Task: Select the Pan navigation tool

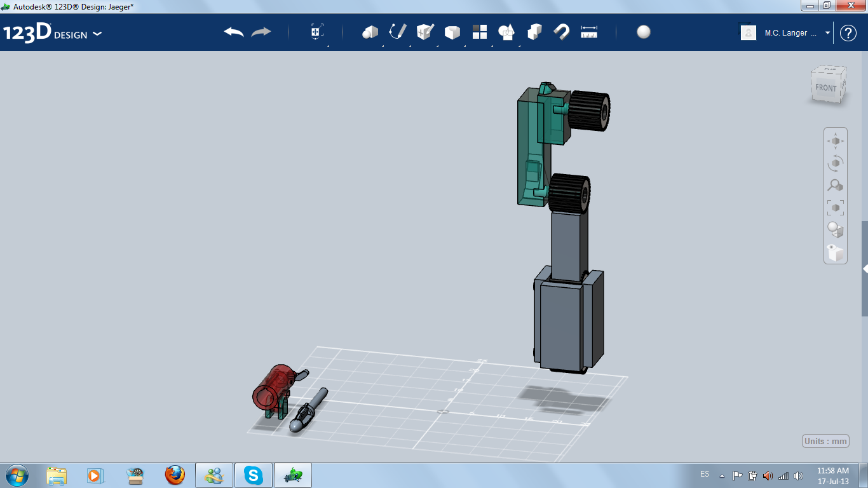Action: point(836,141)
